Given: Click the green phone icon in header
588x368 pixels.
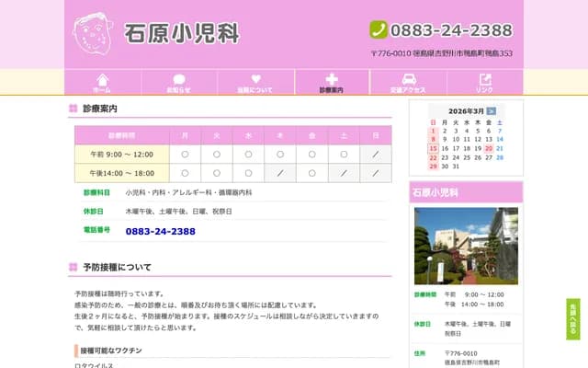Looking at the screenshot, I should pyautogui.click(x=379, y=29).
